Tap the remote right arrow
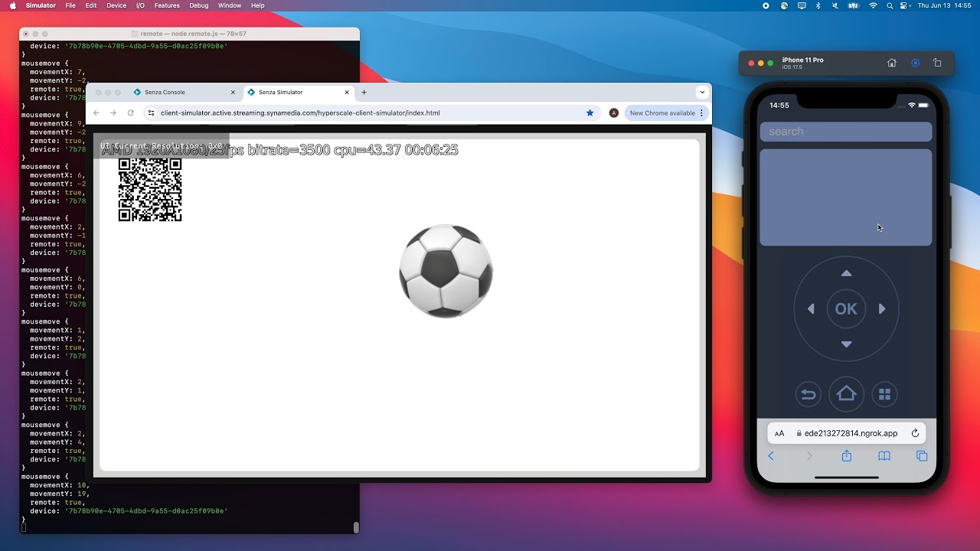Screen dimensions: 980x551 [x=882, y=309]
